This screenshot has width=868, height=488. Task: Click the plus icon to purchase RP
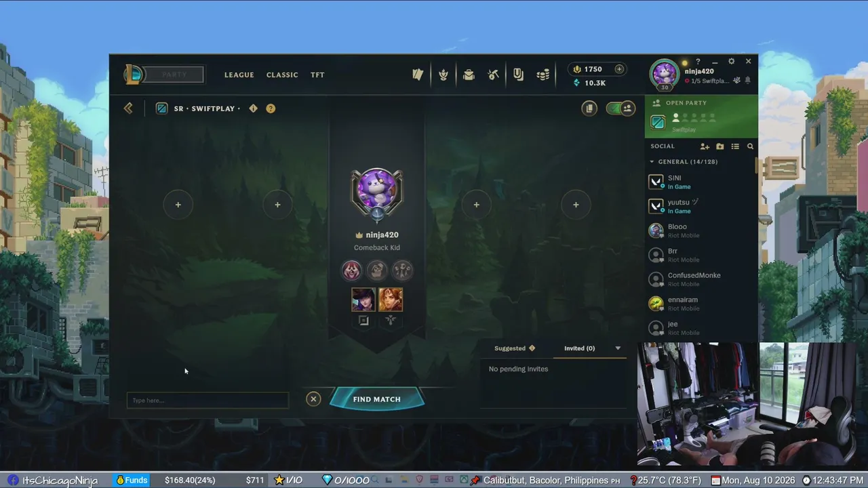[619, 69]
